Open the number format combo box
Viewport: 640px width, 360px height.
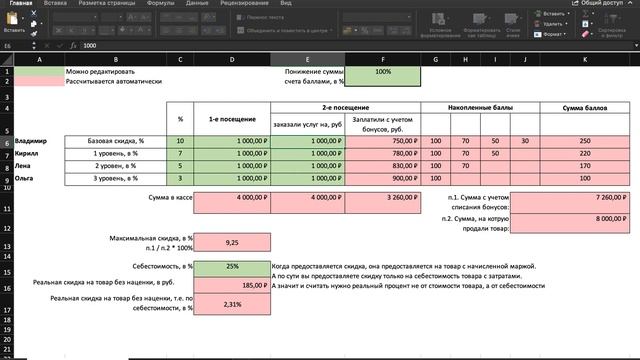pyautogui.click(x=377, y=17)
